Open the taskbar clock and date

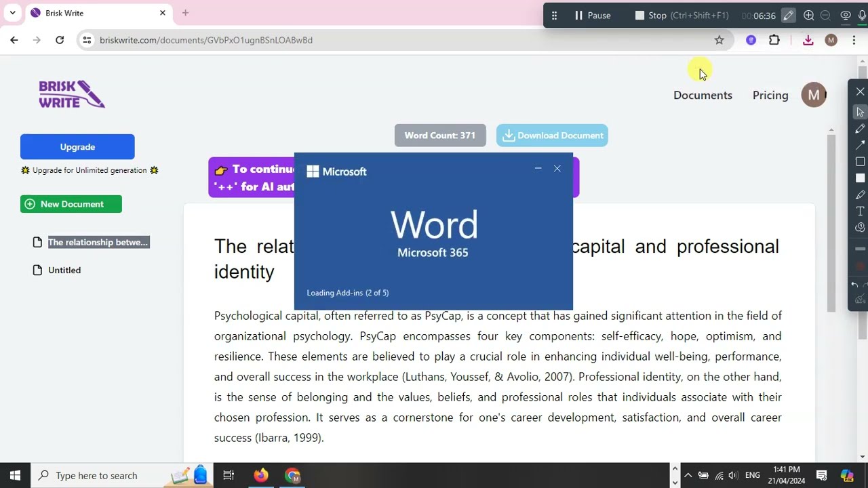tap(785, 475)
